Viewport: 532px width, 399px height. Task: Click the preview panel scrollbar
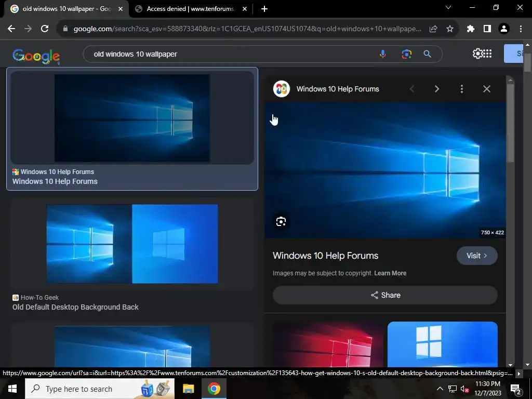[510, 123]
